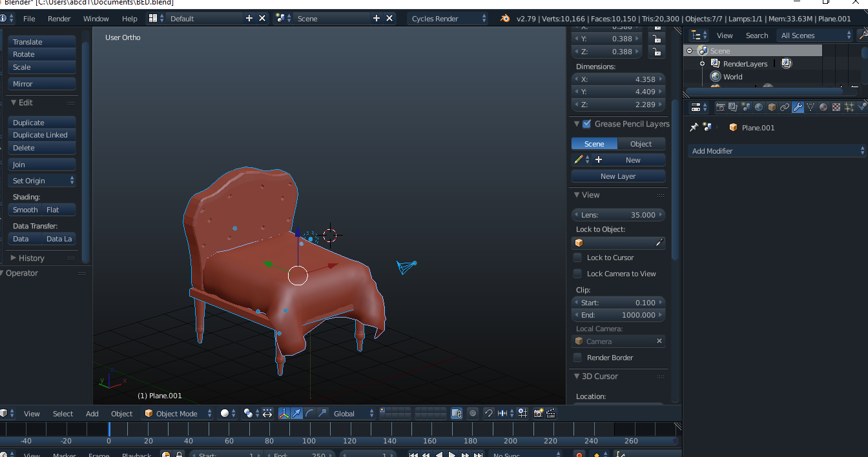868x457 pixels.
Task: Adjust the Lens value slider
Action: (618, 214)
